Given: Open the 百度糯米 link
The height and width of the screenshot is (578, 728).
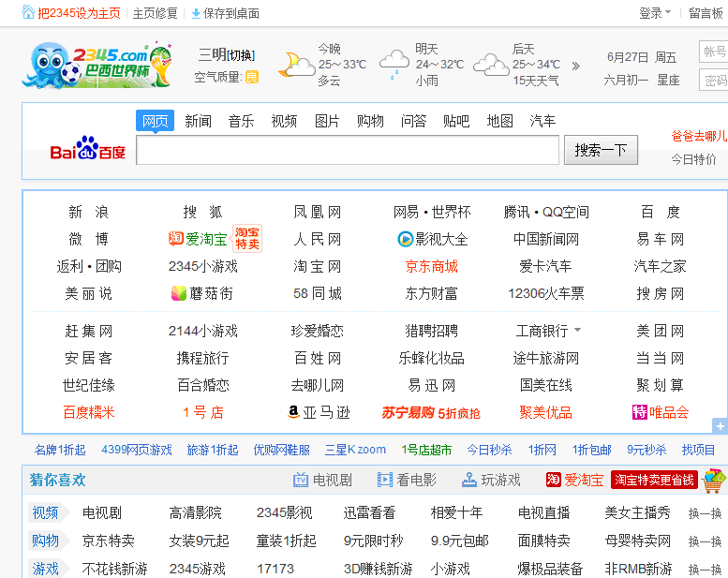Looking at the screenshot, I should coord(89,412).
